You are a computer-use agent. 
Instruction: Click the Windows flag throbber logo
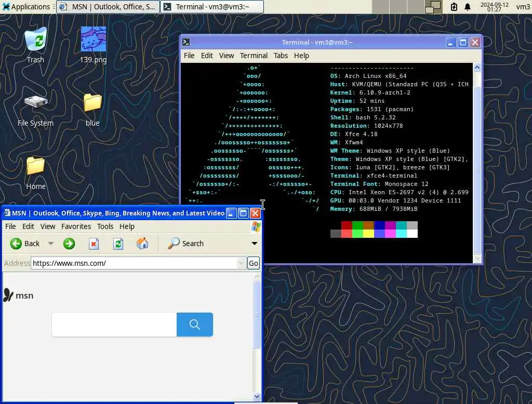(256, 226)
